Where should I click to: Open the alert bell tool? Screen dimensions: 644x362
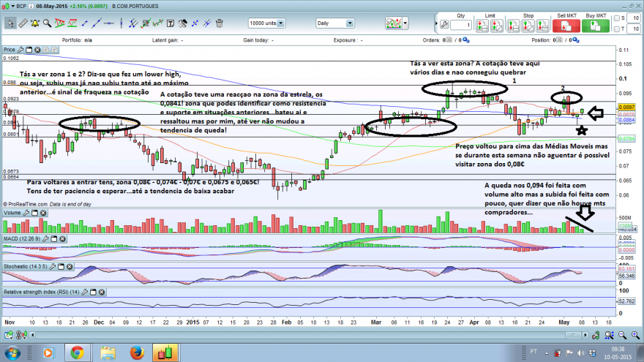click(35, 23)
